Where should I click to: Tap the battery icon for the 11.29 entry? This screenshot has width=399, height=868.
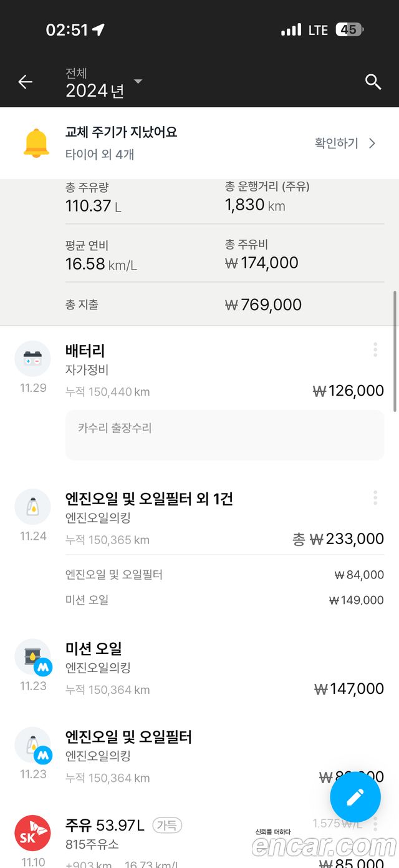[32, 359]
